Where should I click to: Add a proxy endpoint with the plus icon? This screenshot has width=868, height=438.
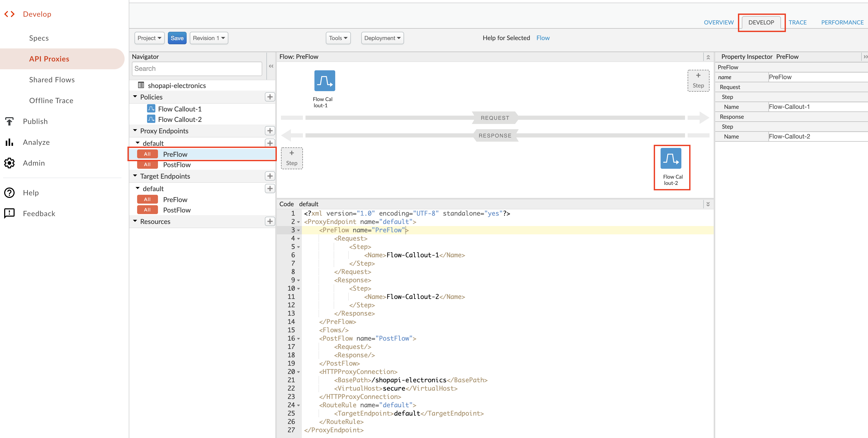coord(270,131)
